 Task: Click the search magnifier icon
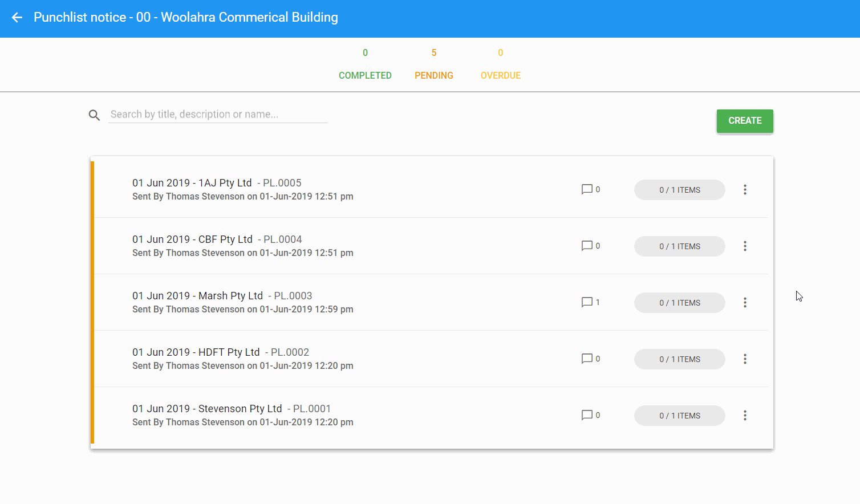tap(94, 115)
